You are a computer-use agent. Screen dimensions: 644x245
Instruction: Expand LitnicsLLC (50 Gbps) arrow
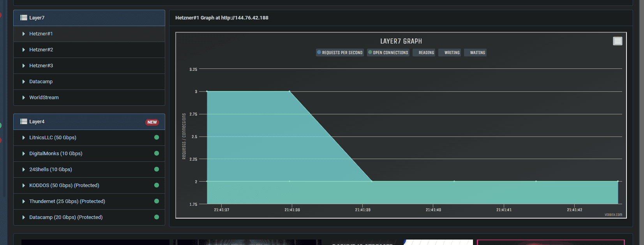[x=24, y=138]
